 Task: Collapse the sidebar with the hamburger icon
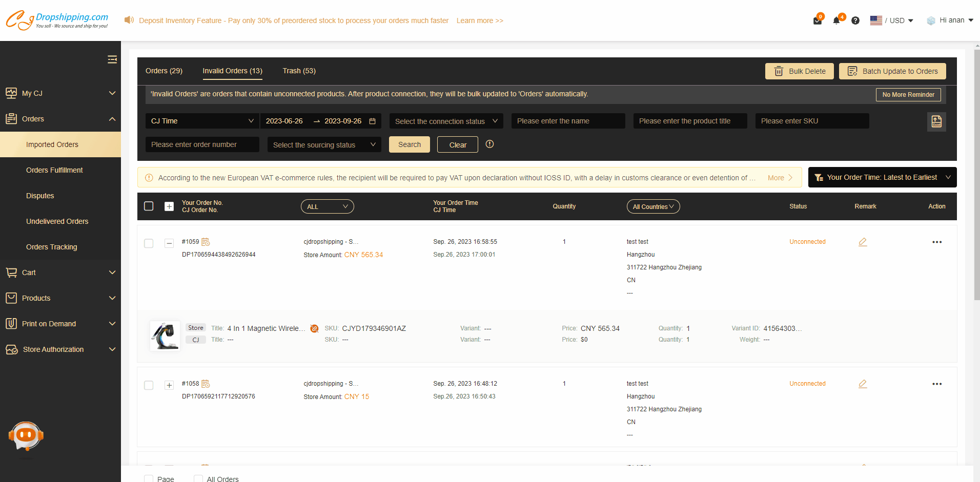112,59
